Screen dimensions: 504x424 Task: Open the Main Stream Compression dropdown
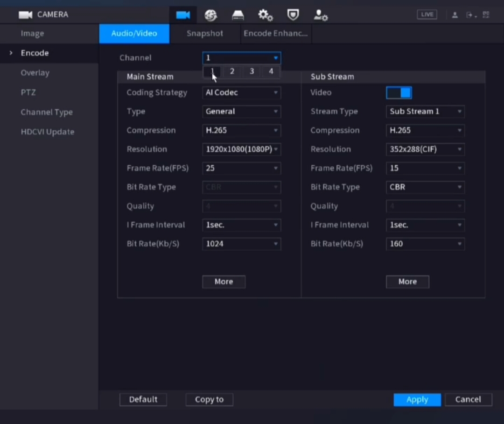(x=242, y=130)
